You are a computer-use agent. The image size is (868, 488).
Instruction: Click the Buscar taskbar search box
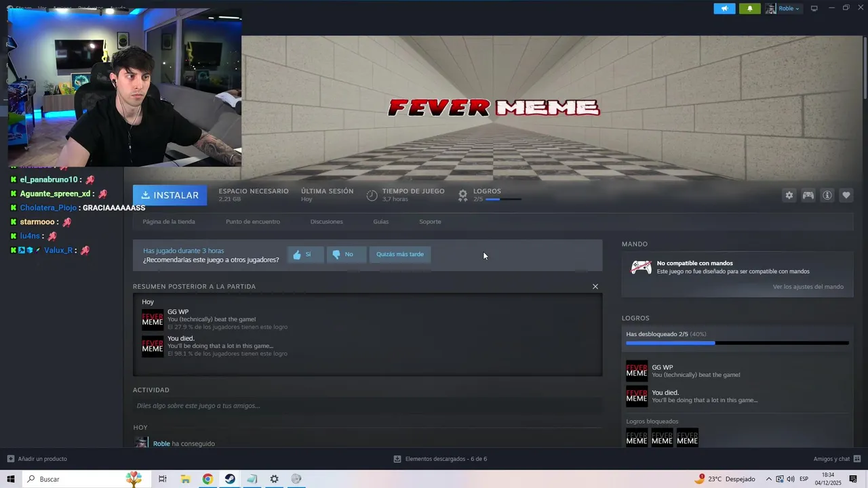tap(88, 479)
